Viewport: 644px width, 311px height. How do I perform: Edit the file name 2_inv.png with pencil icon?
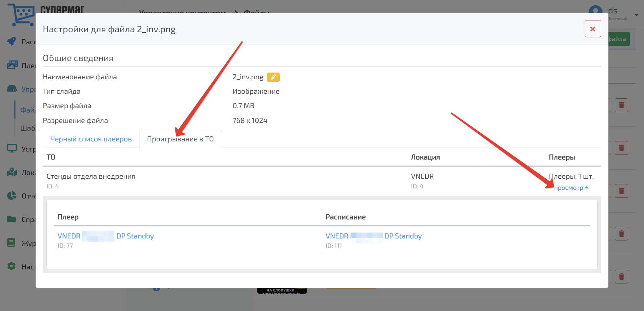[273, 77]
